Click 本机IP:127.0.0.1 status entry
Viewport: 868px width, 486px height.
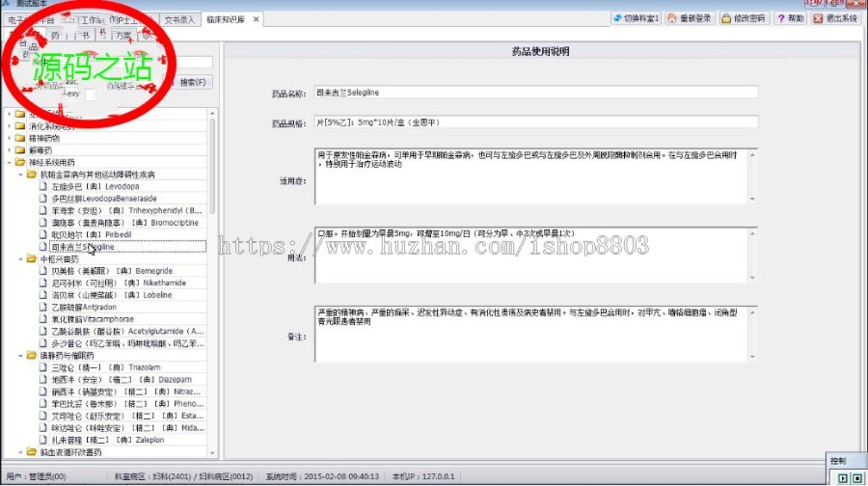(423, 476)
